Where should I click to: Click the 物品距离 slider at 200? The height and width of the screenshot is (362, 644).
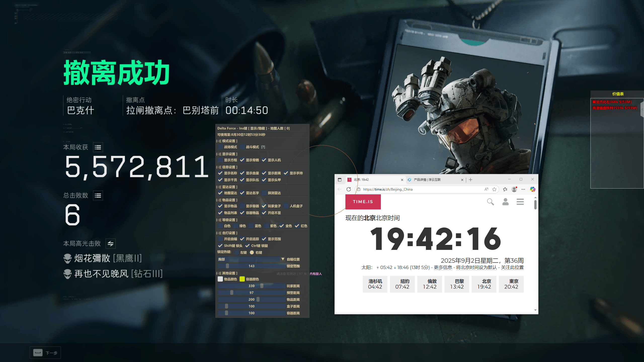point(252,299)
